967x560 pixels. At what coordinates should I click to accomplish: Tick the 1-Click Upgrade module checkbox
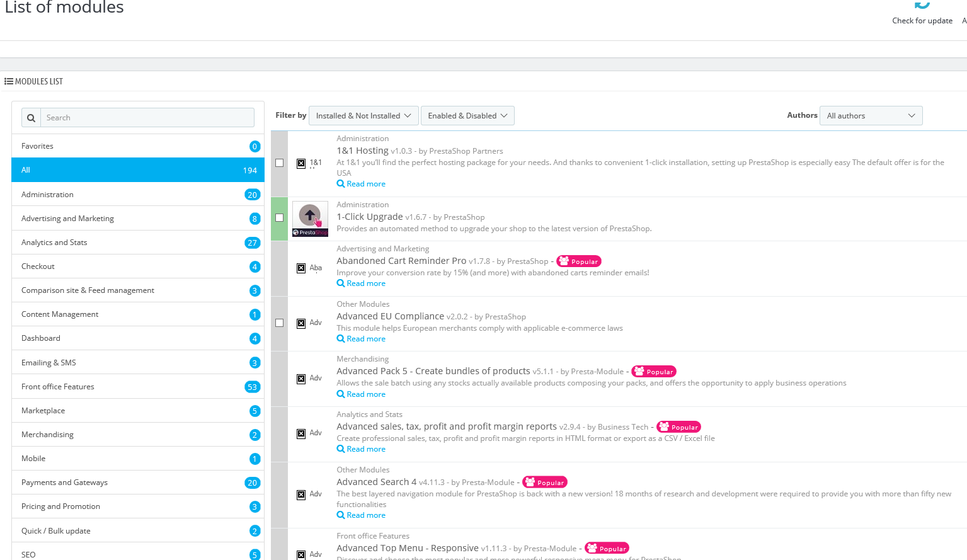[x=280, y=217]
